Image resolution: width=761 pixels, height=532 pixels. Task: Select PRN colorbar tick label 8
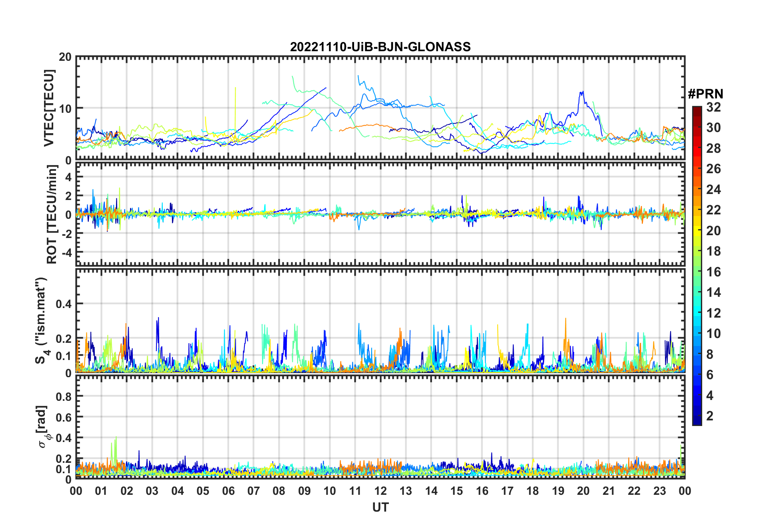(710, 354)
